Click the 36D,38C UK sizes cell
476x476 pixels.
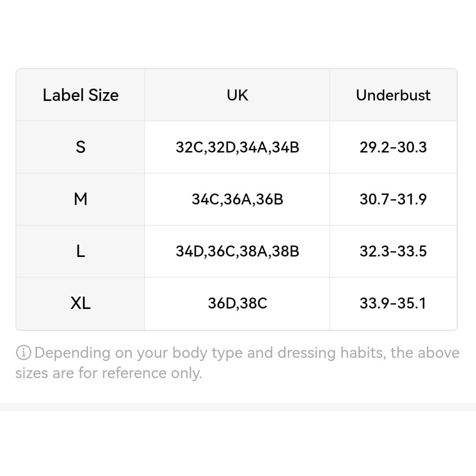[237, 303]
